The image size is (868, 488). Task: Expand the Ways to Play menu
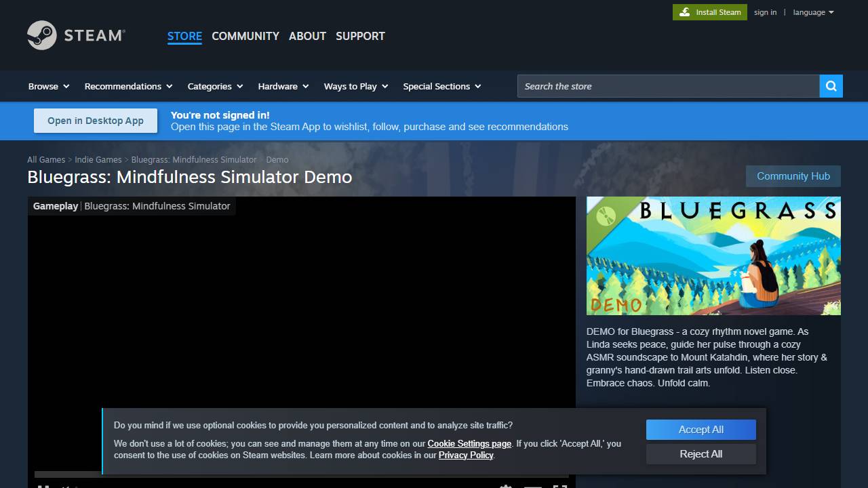(x=356, y=86)
